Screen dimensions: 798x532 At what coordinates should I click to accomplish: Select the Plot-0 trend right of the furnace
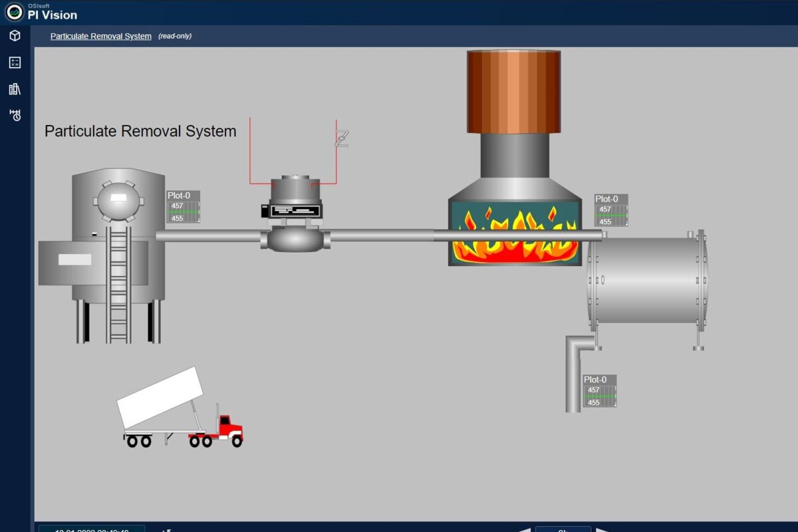pyautogui.click(x=611, y=210)
